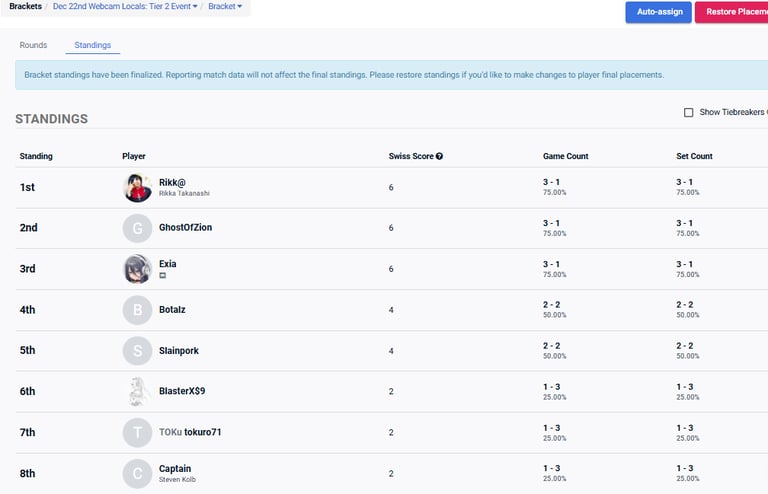
Task: Go to Brackets breadcrumb
Action: 25,6
